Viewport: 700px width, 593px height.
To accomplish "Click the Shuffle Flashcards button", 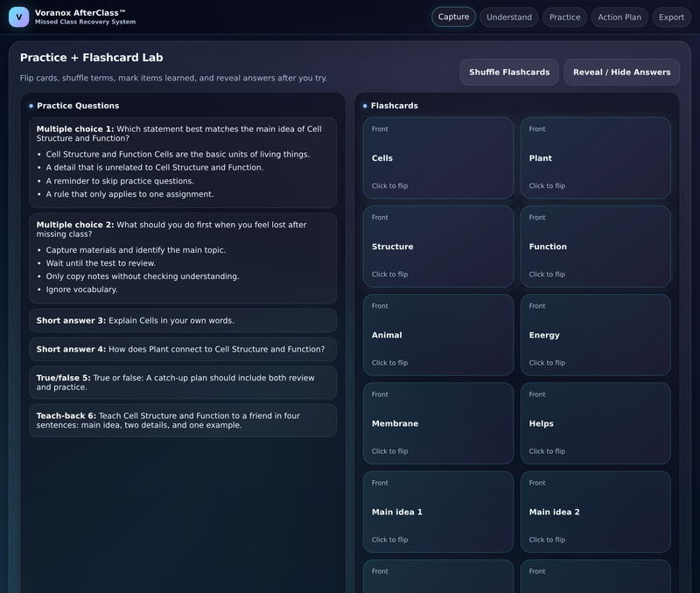I will click(509, 72).
